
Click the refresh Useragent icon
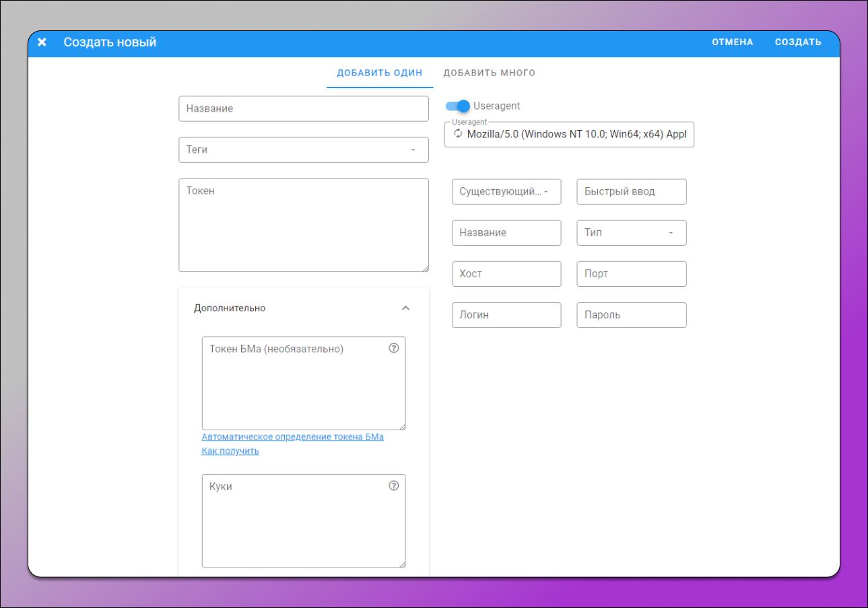click(x=458, y=134)
